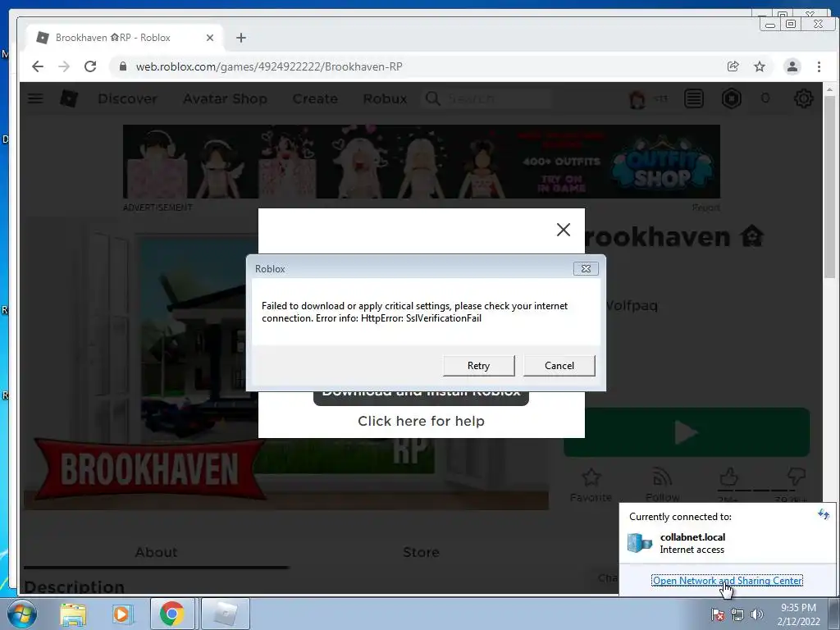Click the network refresh arrows icon in popup
Viewport: 840px width, 630px height.
point(824,515)
